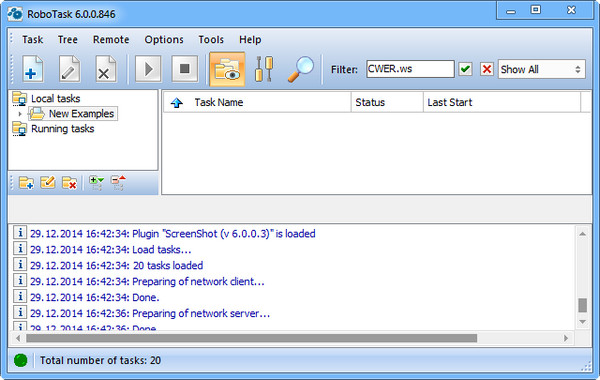Click the edit folder icon
600x380 pixels.
pos(48,183)
